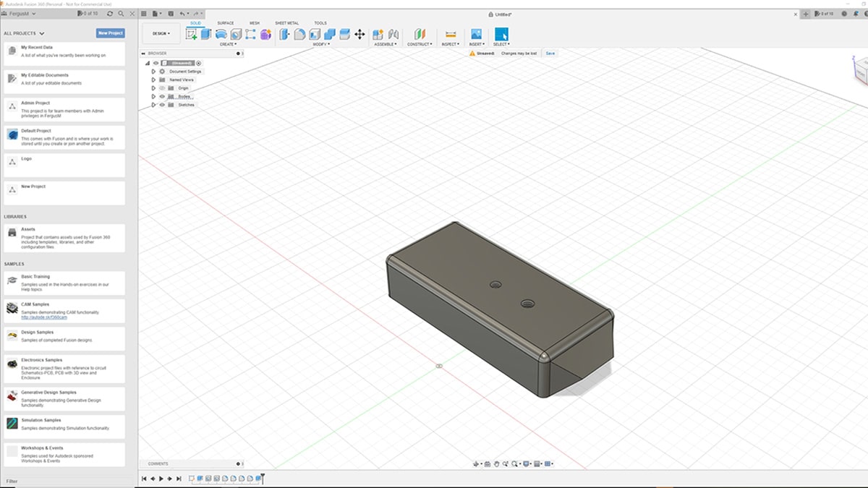Switch to the Surface tab
868x488 pixels.
click(x=226, y=23)
